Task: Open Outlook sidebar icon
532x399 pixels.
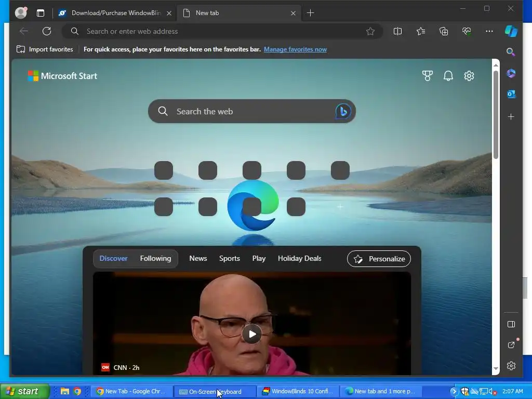Action: click(x=511, y=94)
